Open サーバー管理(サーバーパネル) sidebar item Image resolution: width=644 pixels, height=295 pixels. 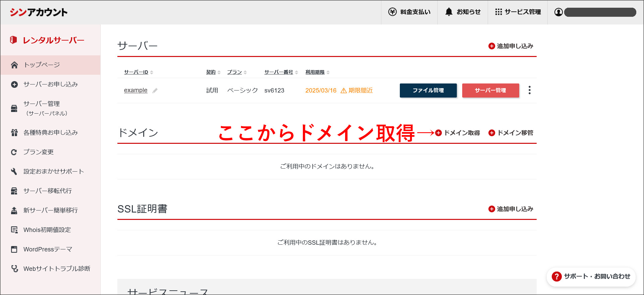pos(50,109)
